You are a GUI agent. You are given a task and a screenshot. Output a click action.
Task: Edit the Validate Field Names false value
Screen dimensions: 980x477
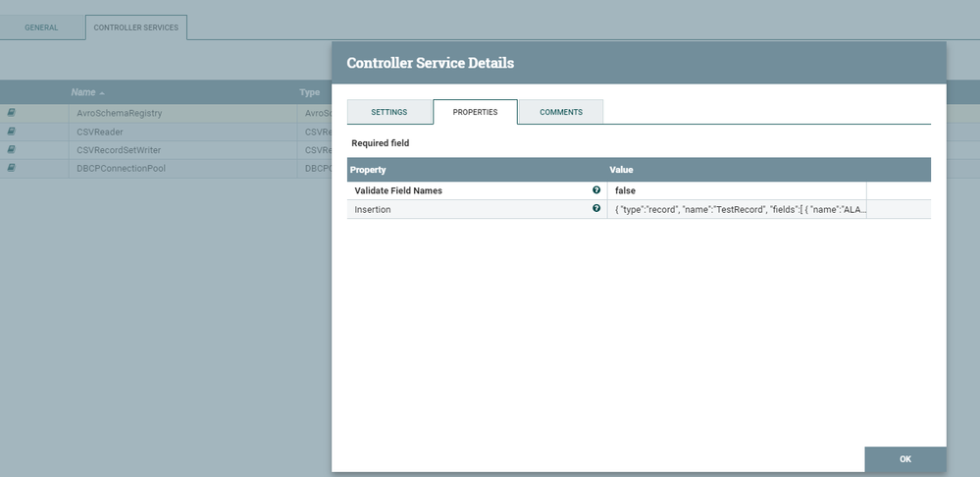pyautogui.click(x=737, y=190)
